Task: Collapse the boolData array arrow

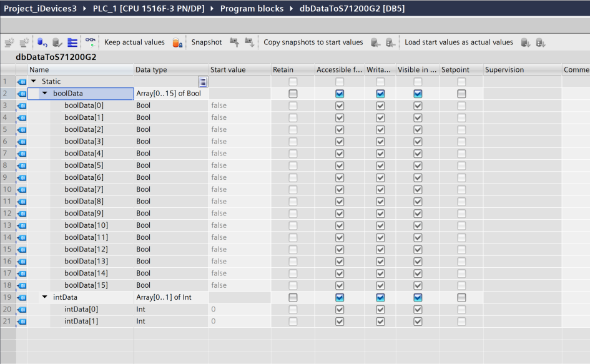Action: [45, 93]
